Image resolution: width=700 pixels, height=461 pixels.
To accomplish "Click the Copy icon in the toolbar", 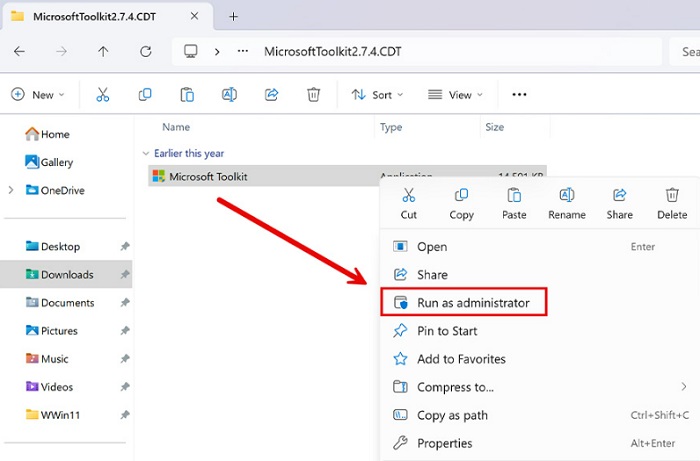I will click(145, 95).
